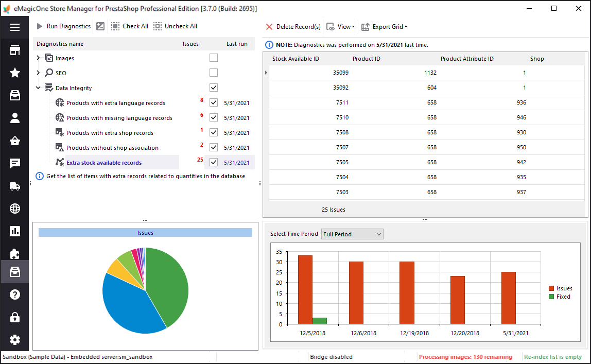The width and height of the screenshot is (591, 364).
Task: Uncheck Products with missing language records checkbox
Action: [x=214, y=117]
